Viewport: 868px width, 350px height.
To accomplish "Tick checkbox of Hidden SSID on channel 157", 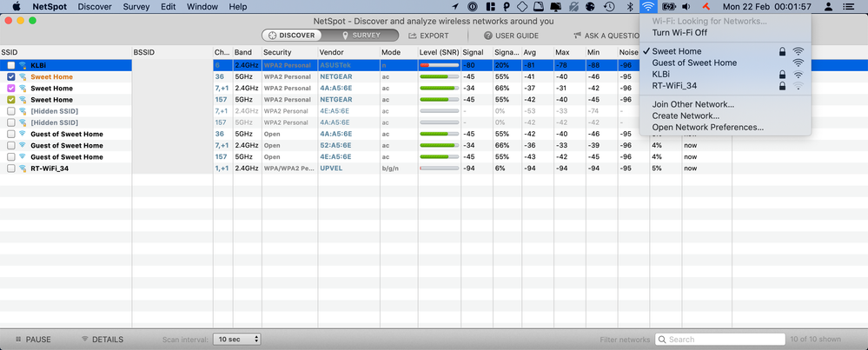I will point(11,122).
